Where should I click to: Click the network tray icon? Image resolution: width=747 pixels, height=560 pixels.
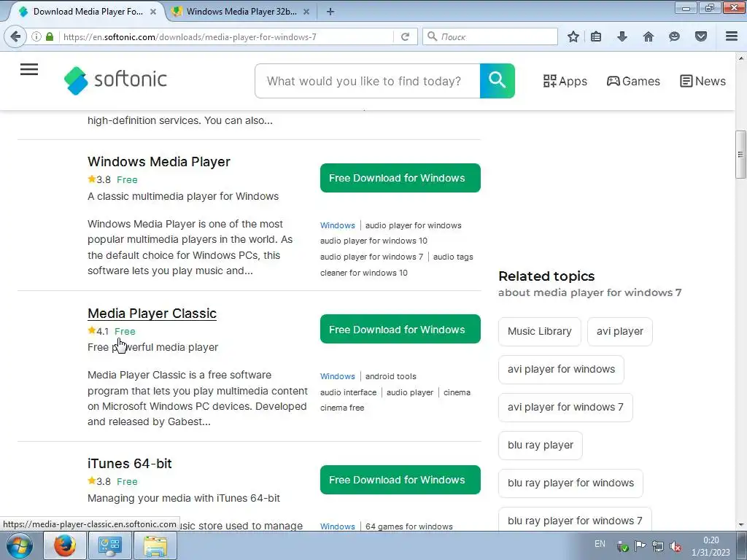(658, 546)
